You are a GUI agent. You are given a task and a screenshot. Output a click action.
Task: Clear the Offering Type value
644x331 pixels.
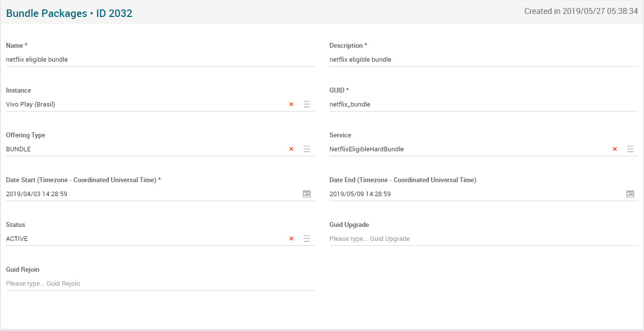(291, 149)
